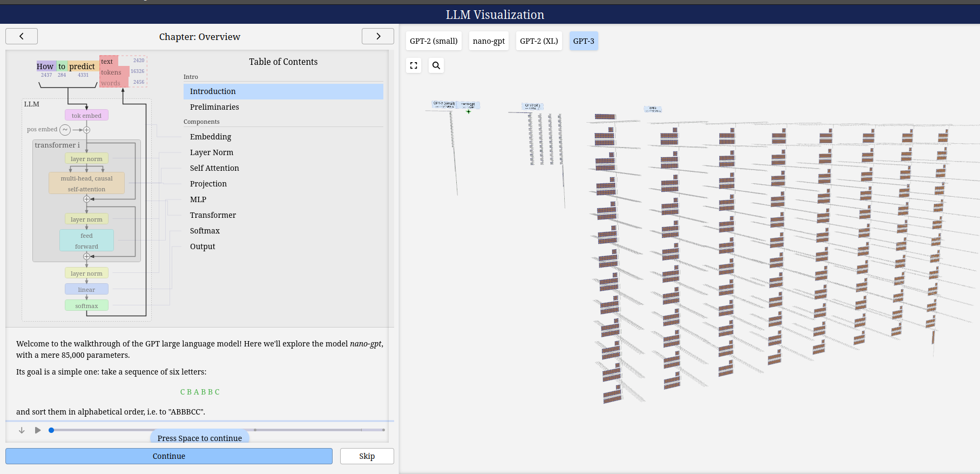Click the feed forward block
This screenshot has height=474, width=980.
pos(86,241)
